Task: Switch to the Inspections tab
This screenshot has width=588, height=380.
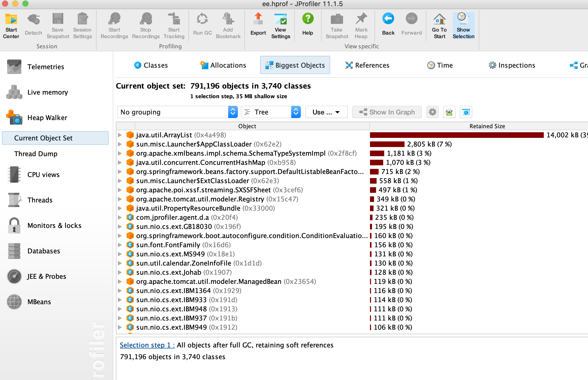Action: (512, 65)
